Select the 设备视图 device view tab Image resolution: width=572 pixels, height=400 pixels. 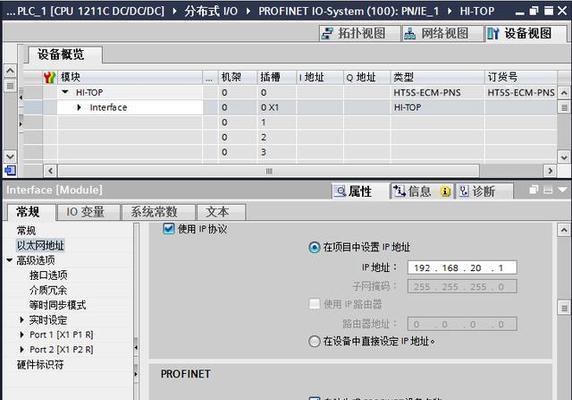tap(525, 34)
